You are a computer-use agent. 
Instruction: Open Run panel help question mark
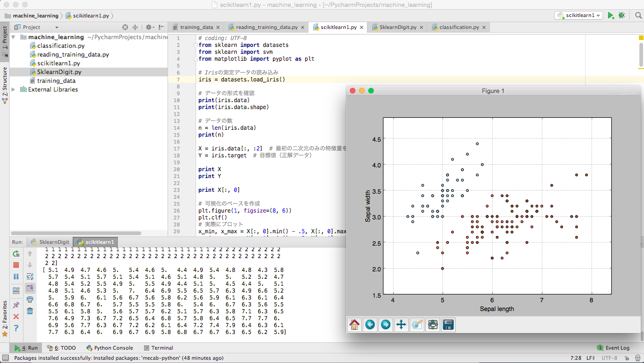[16, 328]
